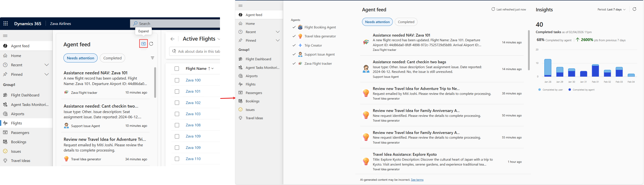Check the box for Zava 100

(x=177, y=80)
